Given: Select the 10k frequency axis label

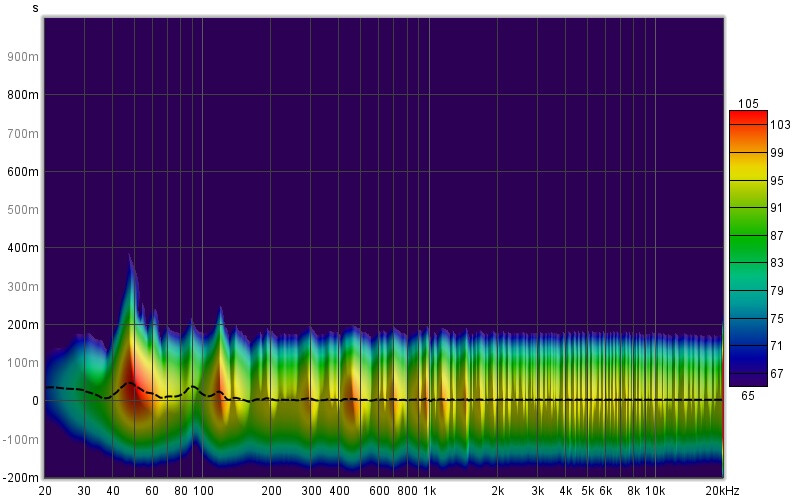Looking at the screenshot, I should (x=655, y=491).
